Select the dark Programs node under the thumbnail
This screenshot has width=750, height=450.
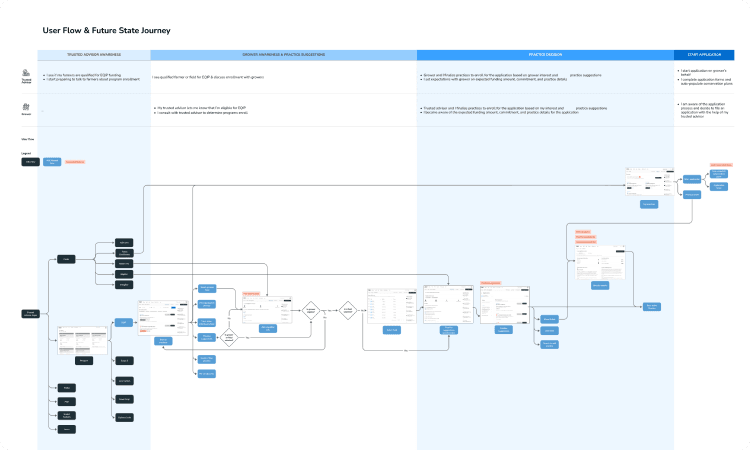(84, 361)
